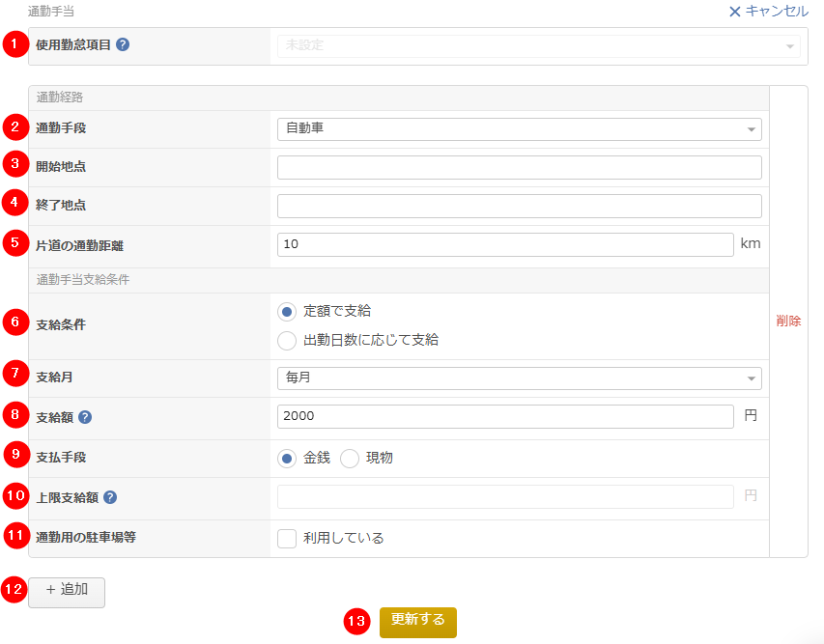824x644 pixels.
Task: Select the 定額で支給 radio button
Action: coord(286,311)
